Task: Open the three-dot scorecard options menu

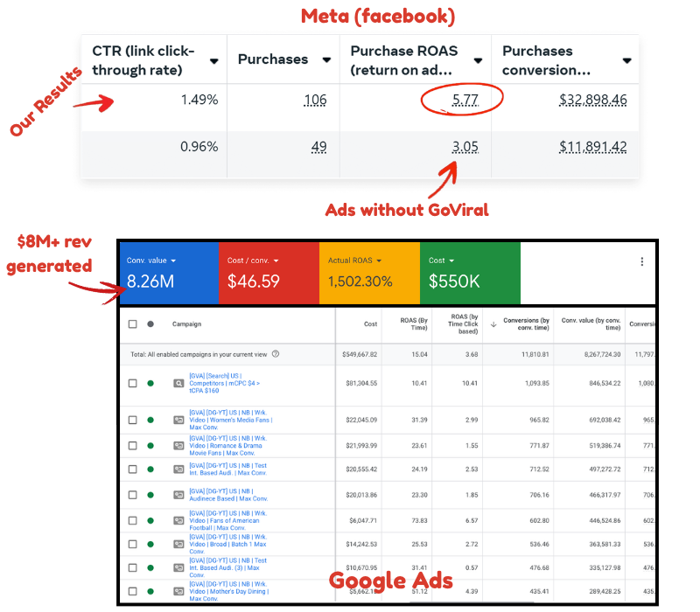Action: tap(642, 261)
